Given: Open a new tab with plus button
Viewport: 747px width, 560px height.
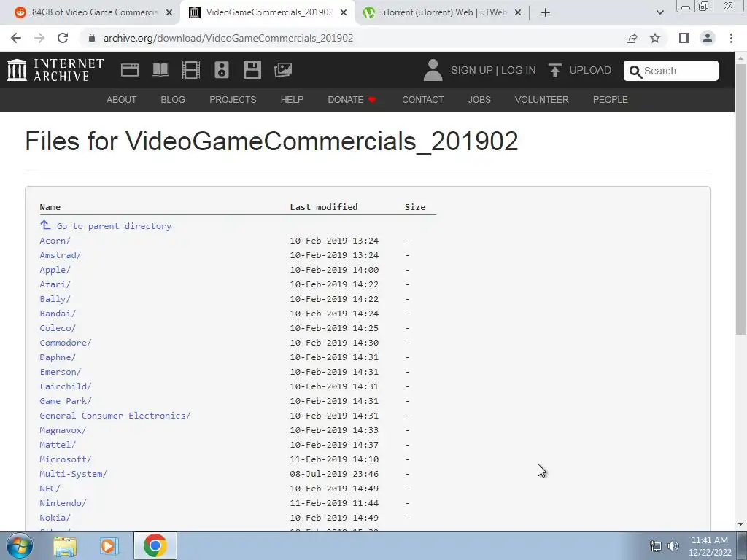Looking at the screenshot, I should coord(546,12).
